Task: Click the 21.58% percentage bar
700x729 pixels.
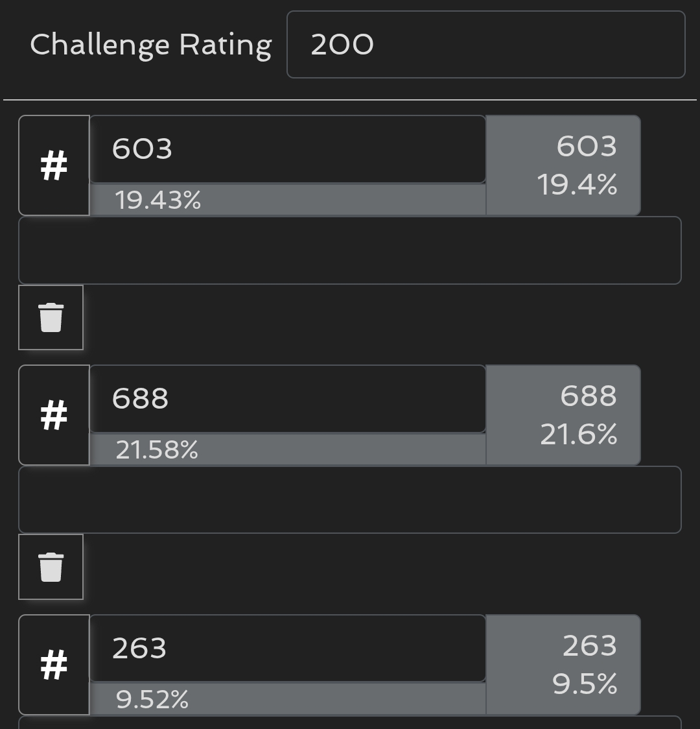Action: tap(287, 449)
